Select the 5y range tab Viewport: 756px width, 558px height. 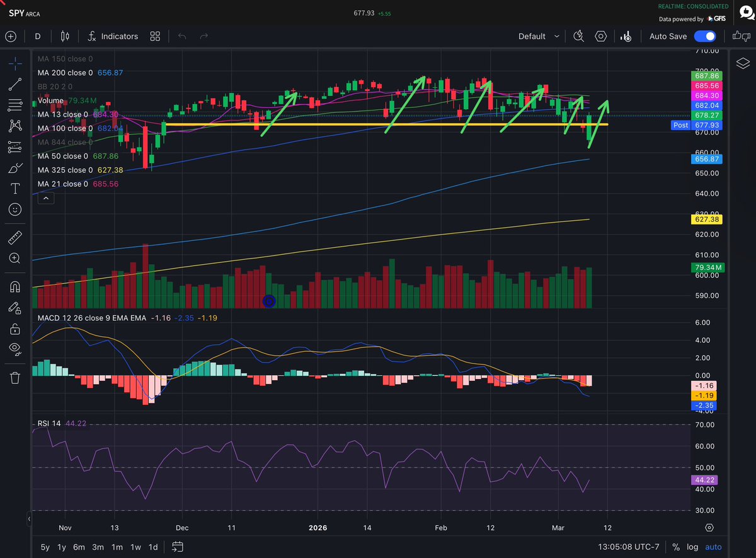coord(45,547)
